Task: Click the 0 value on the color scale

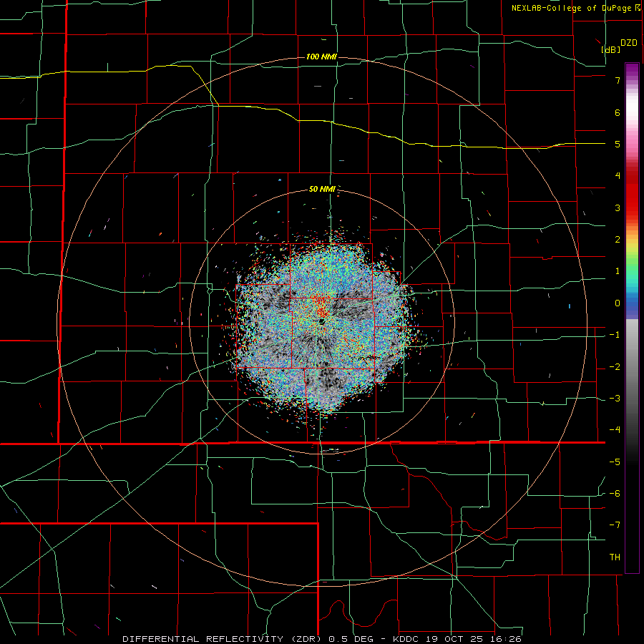Action: point(618,303)
